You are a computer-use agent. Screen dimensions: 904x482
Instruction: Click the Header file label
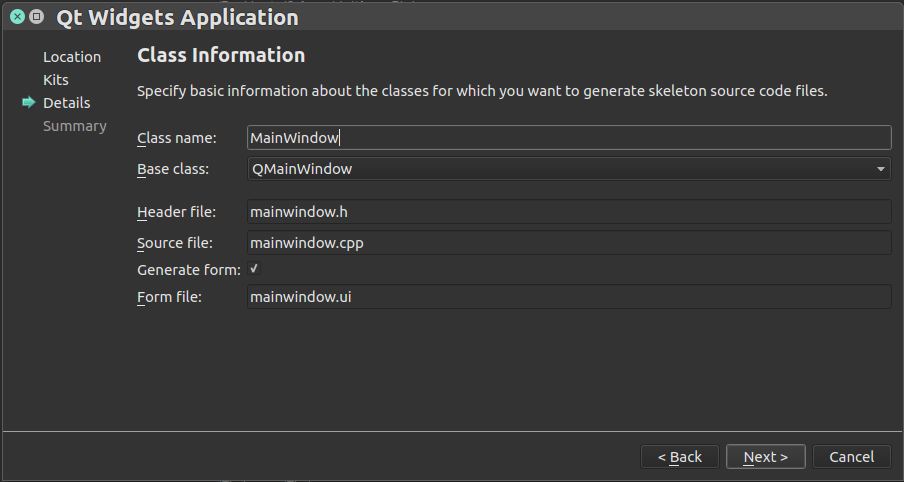point(176,212)
